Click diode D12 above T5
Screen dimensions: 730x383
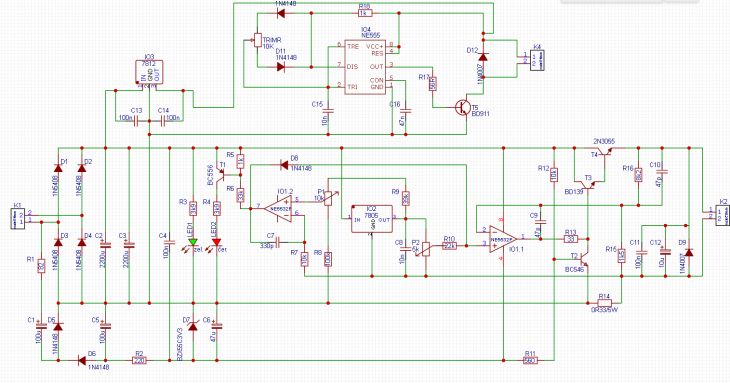(x=483, y=57)
